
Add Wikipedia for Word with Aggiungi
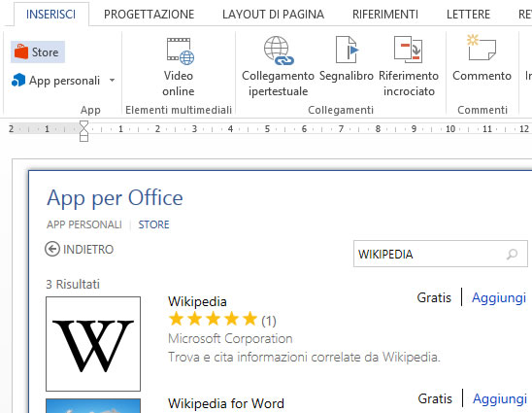pos(500,398)
